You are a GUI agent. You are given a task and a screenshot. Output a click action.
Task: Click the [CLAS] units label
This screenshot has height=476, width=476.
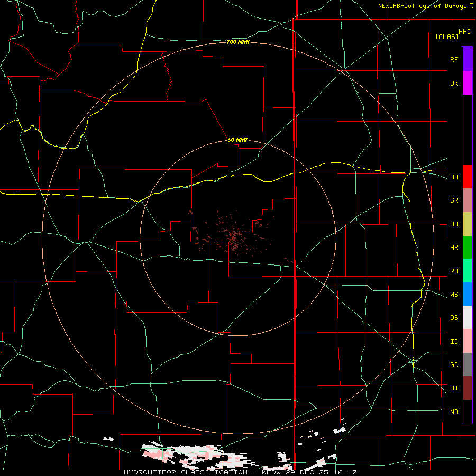tap(447, 36)
